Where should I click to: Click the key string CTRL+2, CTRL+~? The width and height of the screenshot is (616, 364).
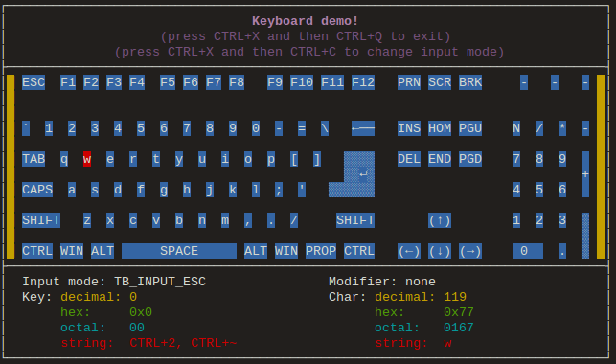(x=183, y=343)
